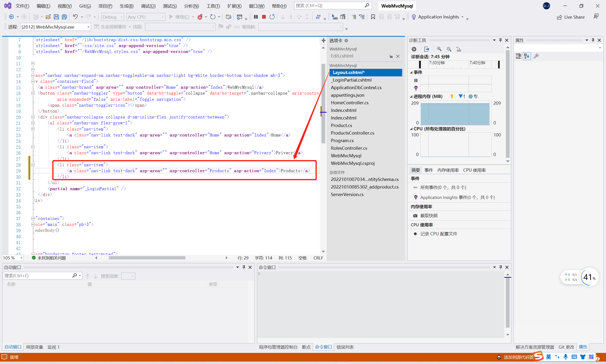Collapse the code block at line 28
606x364 pixels.
click(x=33, y=165)
